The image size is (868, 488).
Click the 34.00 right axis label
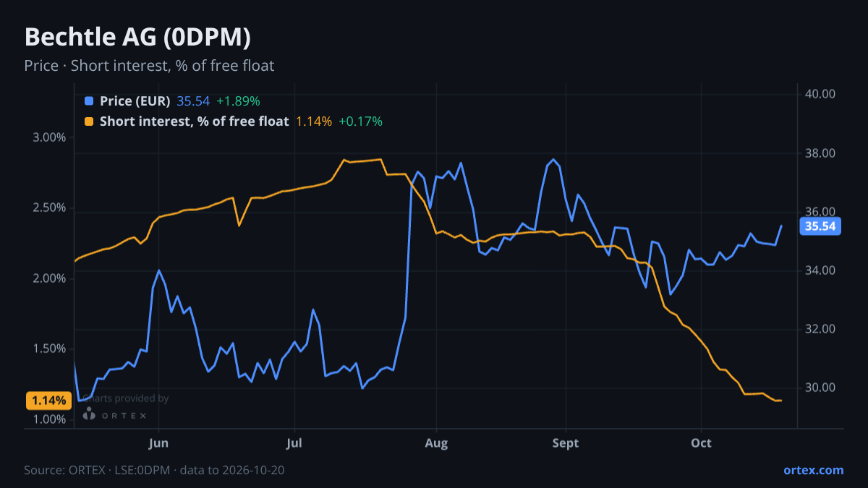click(820, 270)
